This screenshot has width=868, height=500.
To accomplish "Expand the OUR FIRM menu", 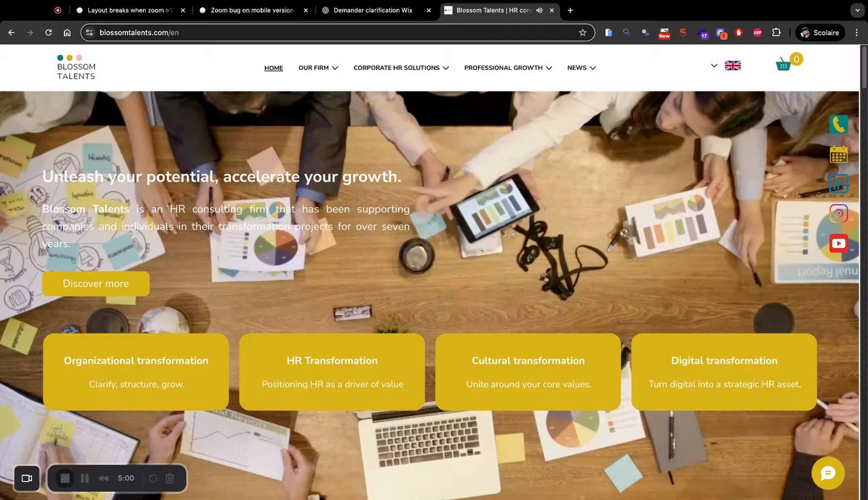I will point(318,68).
